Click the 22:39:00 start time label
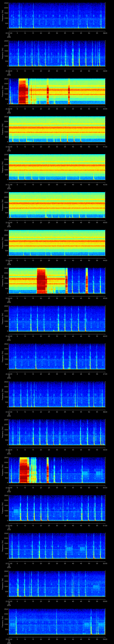 tap(9, 109)
